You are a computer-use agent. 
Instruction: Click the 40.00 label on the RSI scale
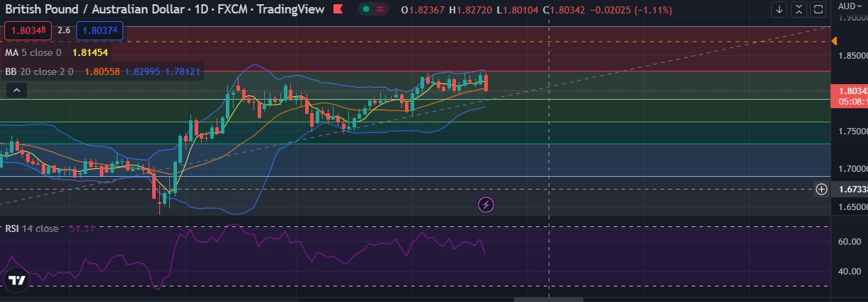(x=850, y=271)
